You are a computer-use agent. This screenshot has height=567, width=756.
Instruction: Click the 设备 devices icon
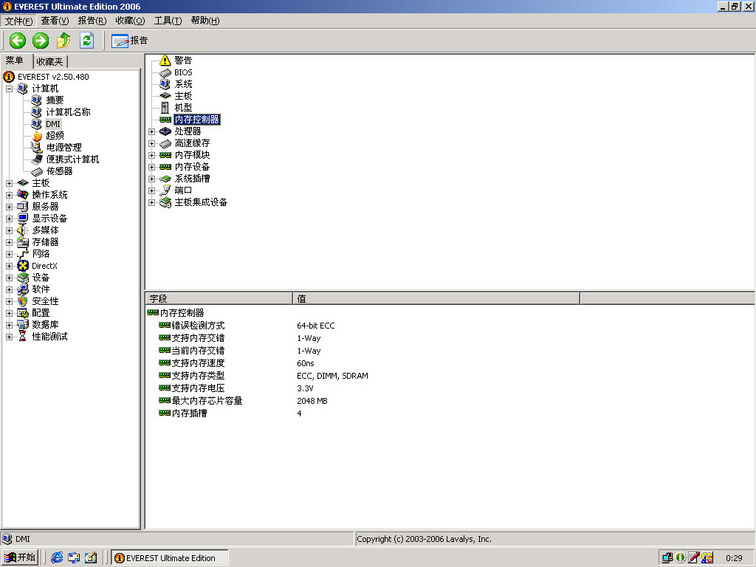(x=23, y=278)
